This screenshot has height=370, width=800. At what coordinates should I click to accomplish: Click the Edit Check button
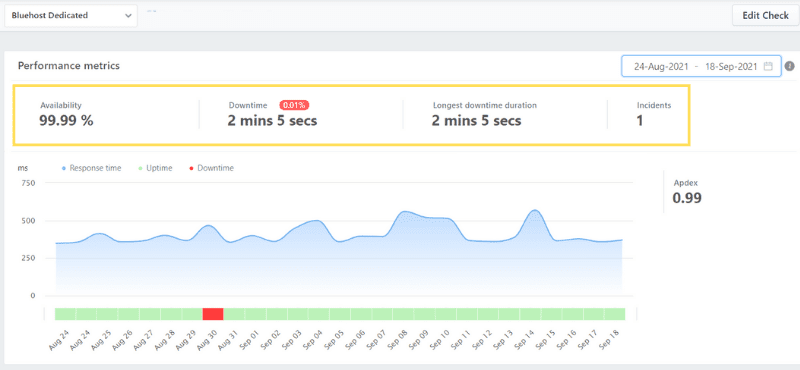765,15
